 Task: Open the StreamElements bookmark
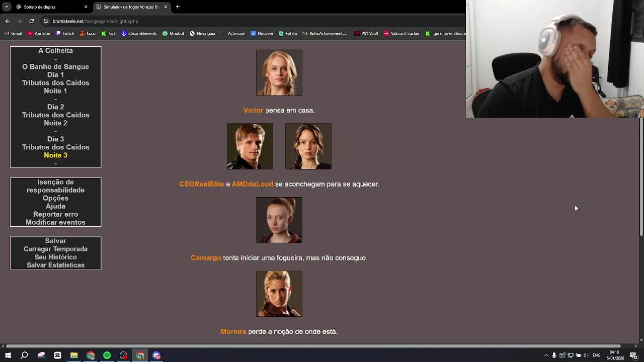[139, 34]
